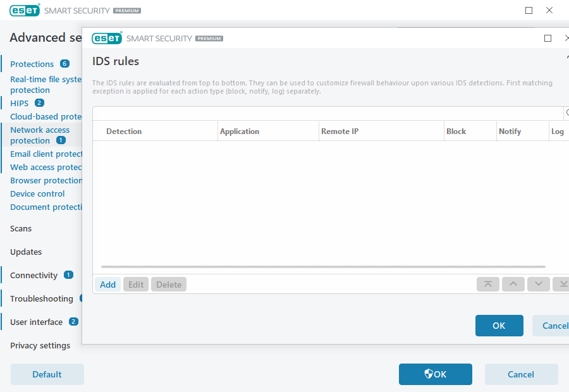Open the Updates section
Screen dimensions: 569x392
[26, 252]
